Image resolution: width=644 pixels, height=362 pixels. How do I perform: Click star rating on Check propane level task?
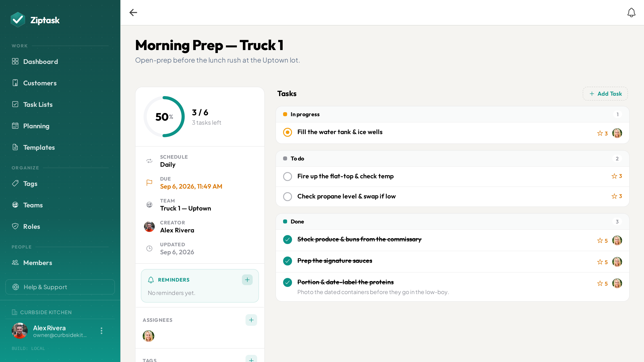click(616, 196)
